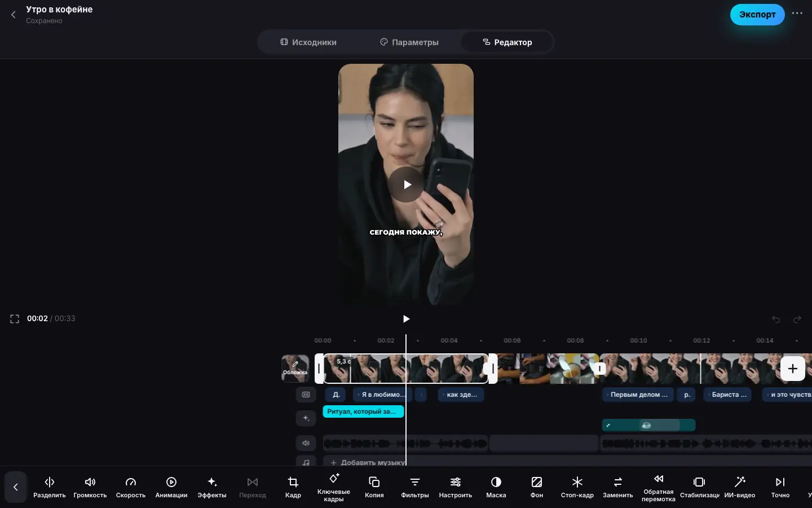The image size is (812, 508).
Task: Switch to the Редактор tab
Action: pos(507,42)
